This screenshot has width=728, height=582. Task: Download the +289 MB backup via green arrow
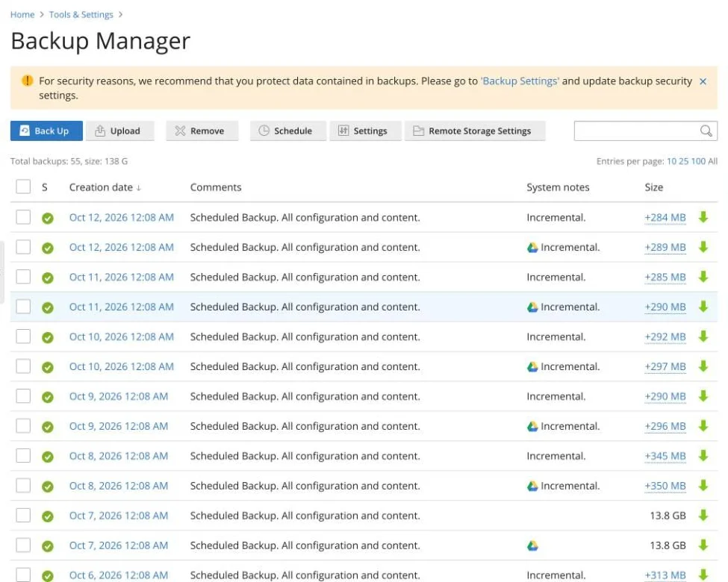(703, 247)
